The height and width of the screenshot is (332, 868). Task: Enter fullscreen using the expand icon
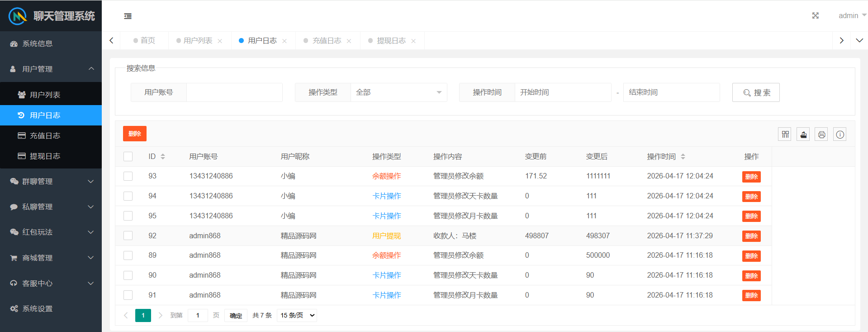click(x=815, y=16)
